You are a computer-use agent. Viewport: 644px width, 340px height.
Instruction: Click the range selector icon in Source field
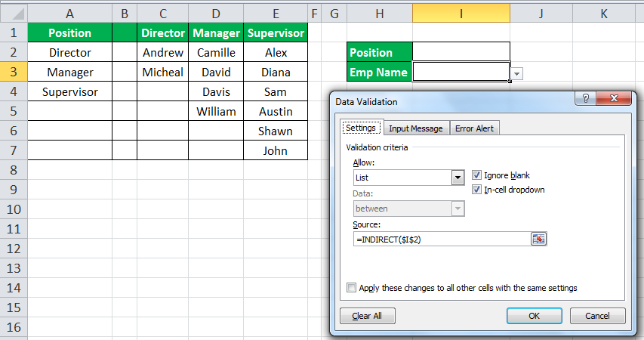(x=538, y=239)
